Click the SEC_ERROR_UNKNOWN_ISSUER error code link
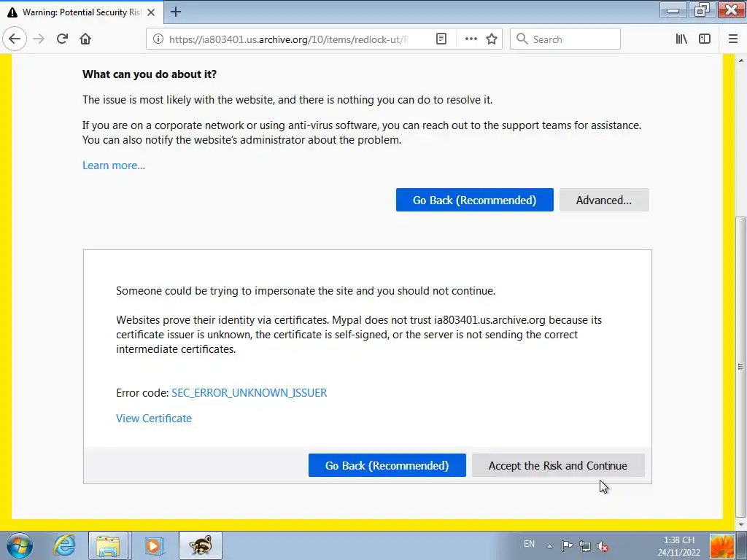 tap(249, 393)
